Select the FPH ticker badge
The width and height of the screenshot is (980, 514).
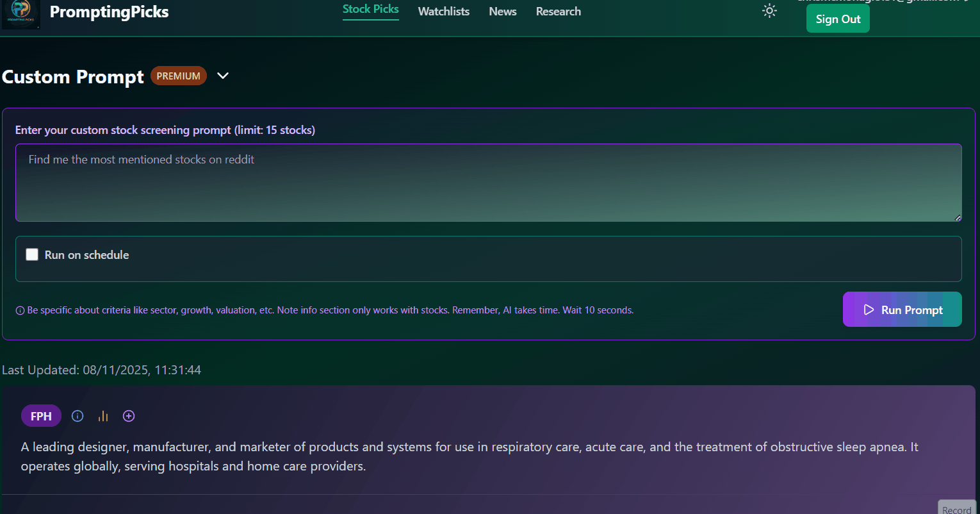click(x=41, y=416)
